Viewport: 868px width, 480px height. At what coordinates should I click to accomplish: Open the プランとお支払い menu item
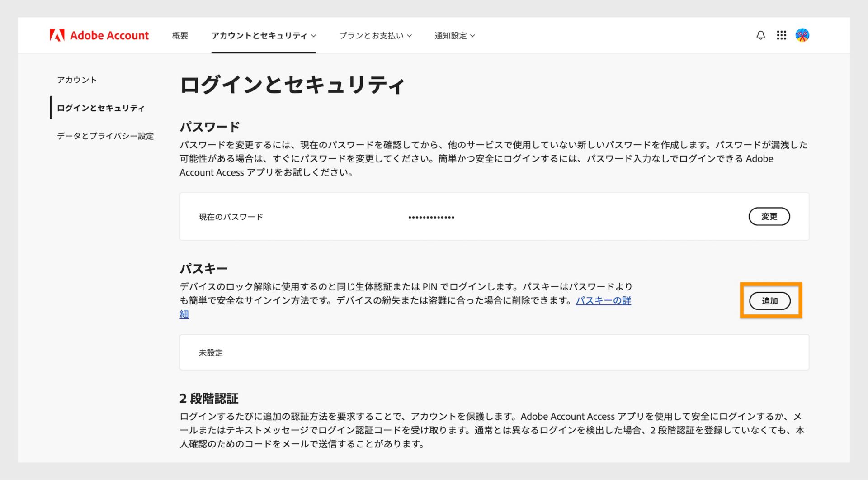372,36
